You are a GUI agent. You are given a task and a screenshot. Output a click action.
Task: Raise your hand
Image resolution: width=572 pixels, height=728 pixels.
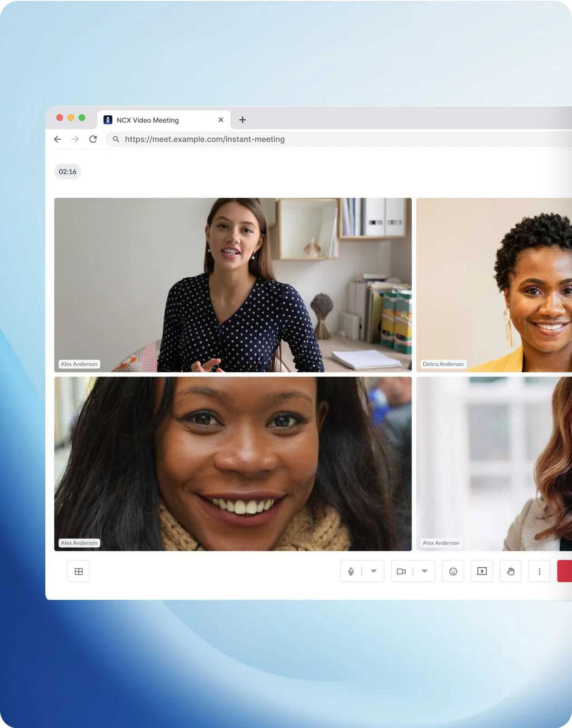[511, 571]
